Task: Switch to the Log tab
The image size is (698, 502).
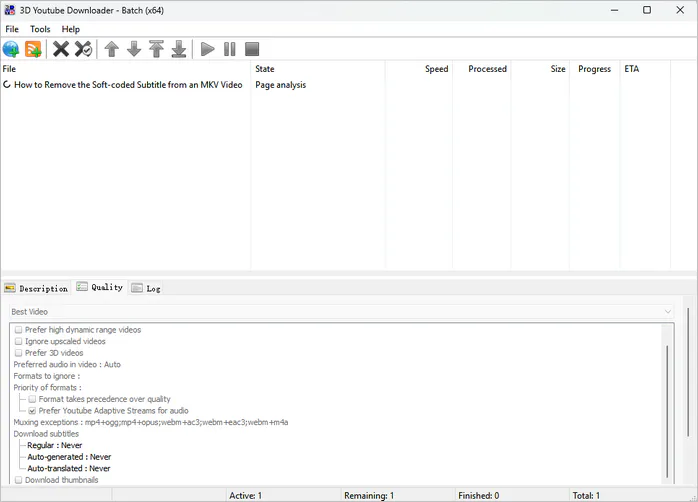Action: click(x=146, y=288)
